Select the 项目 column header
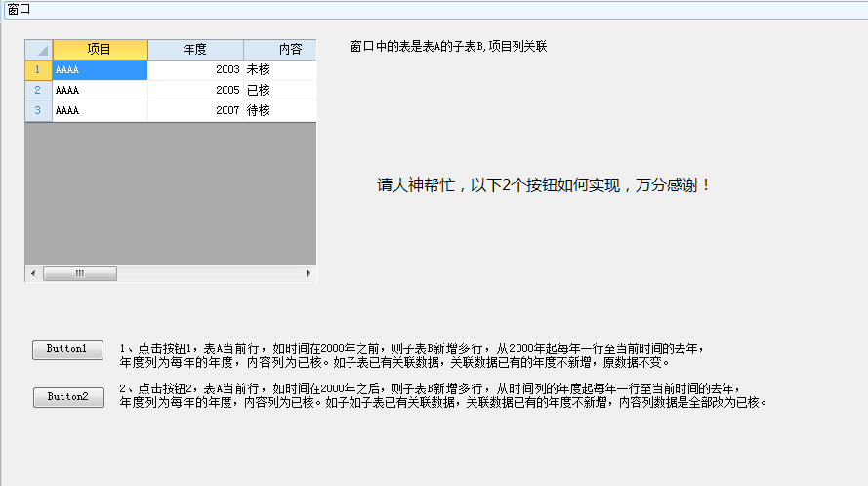Image resolution: width=868 pixels, height=486 pixels. click(x=101, y=49)
